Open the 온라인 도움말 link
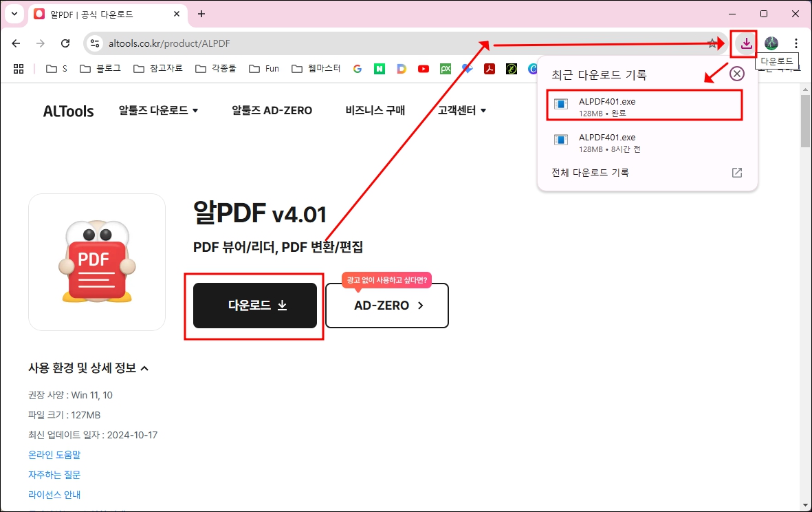The height and width of the screenshot is (512, 812). pyautogui.click(x=54, y=454)
